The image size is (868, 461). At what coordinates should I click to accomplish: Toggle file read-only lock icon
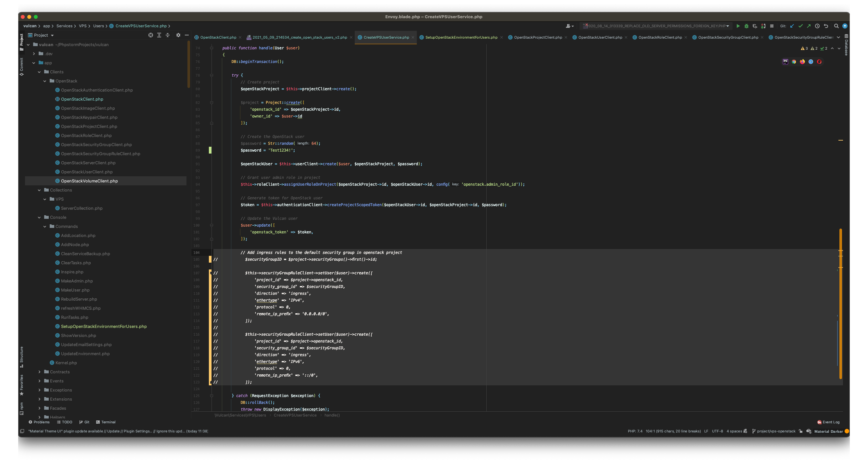(801, 431)
